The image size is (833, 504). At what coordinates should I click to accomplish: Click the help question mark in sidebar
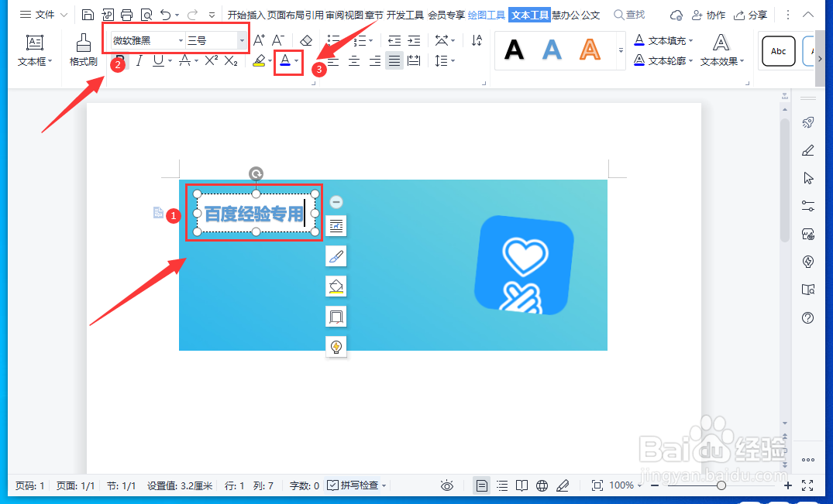pyautogui.click(x=808, y=317)
